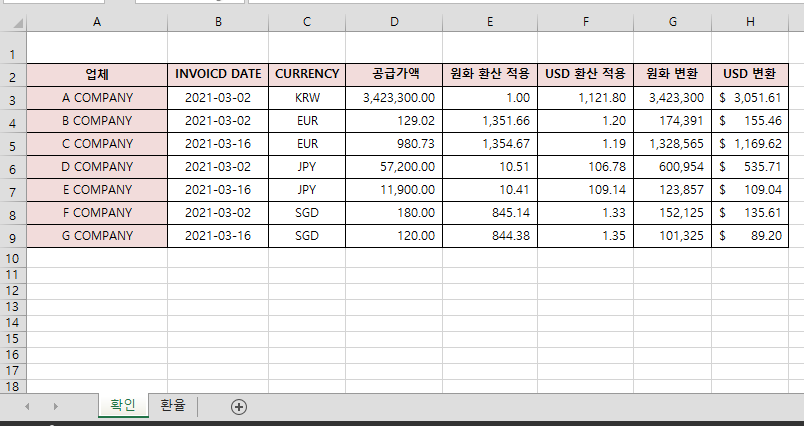Click the KRW currency cell
Image resolution: width=804 pixels, height=426 pixels.
tap(307, 98)
